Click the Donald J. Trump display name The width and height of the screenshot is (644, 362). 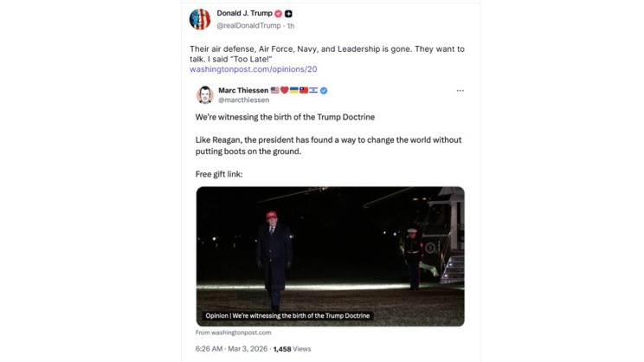[x=244, y=14]
